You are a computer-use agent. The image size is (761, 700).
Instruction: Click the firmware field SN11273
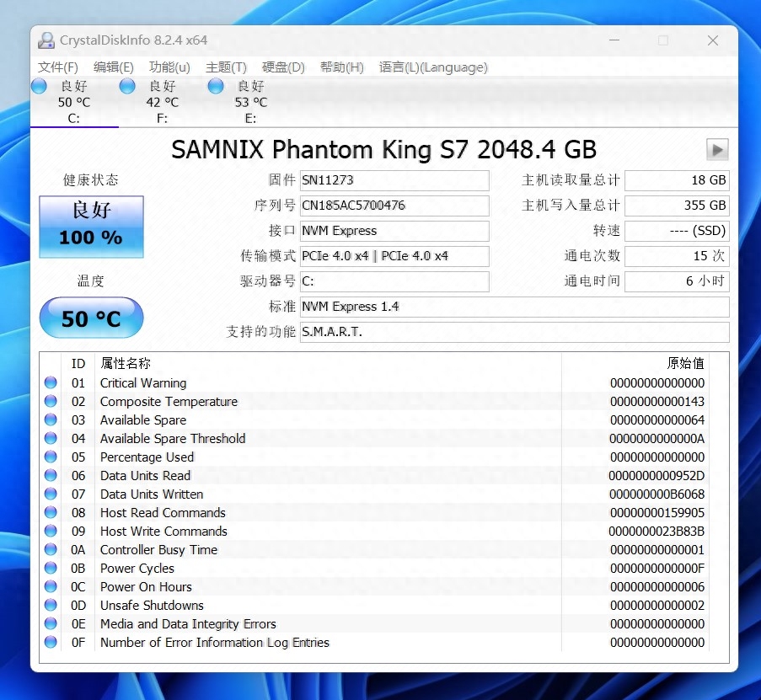pyautogui.click(x=394, y=180)
